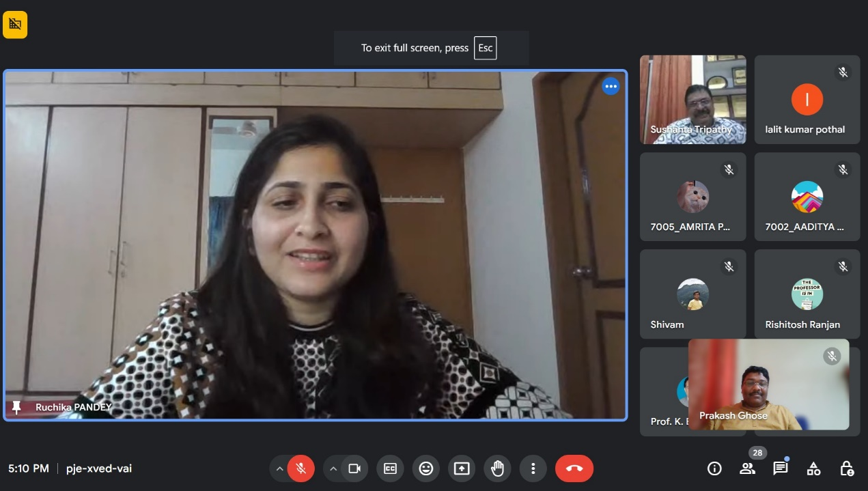Send an emoji reaction
This screenshot has height=491, width=868.
pos(426,468)
